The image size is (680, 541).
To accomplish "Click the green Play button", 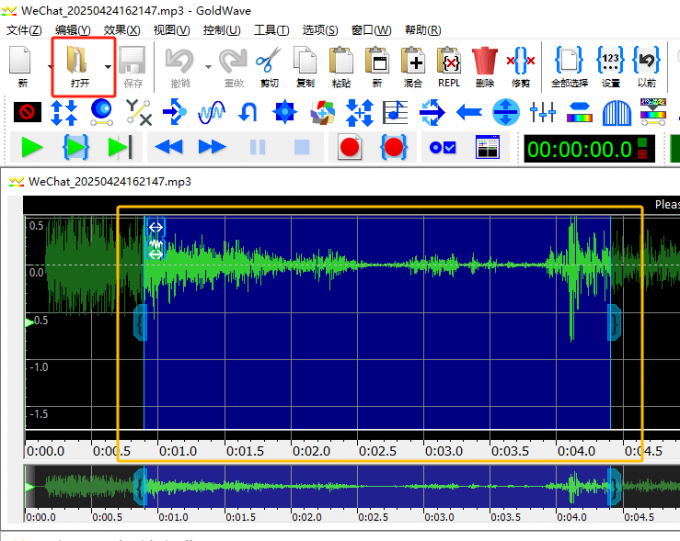I will click(x=32, y=148).
